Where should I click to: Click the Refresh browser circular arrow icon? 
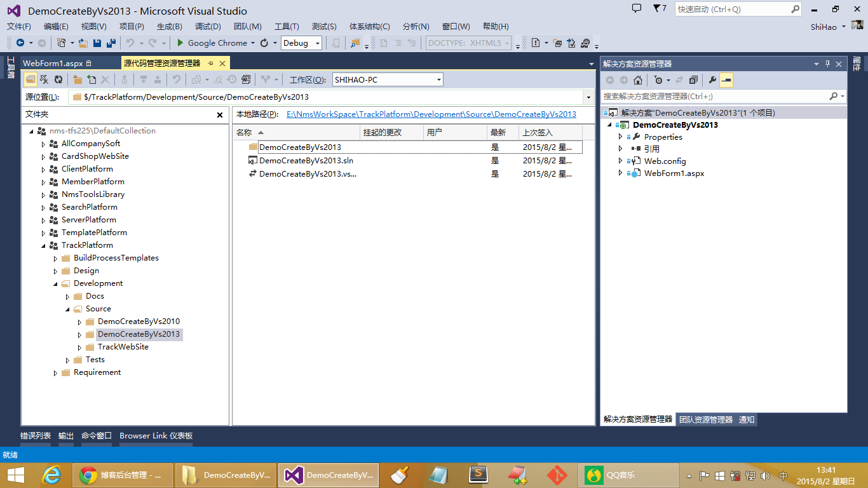[x=264, y=43]
